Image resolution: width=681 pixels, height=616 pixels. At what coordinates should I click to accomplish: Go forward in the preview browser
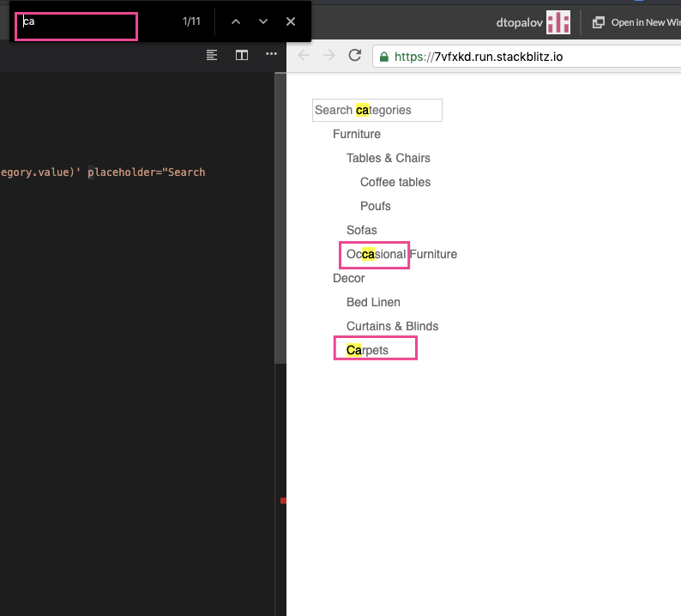coord(329,56)
